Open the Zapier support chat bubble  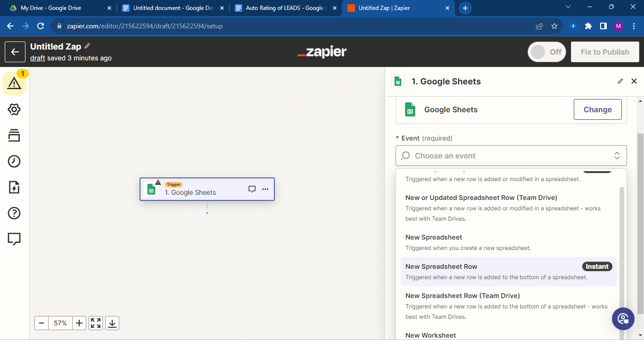coord(623,319)
